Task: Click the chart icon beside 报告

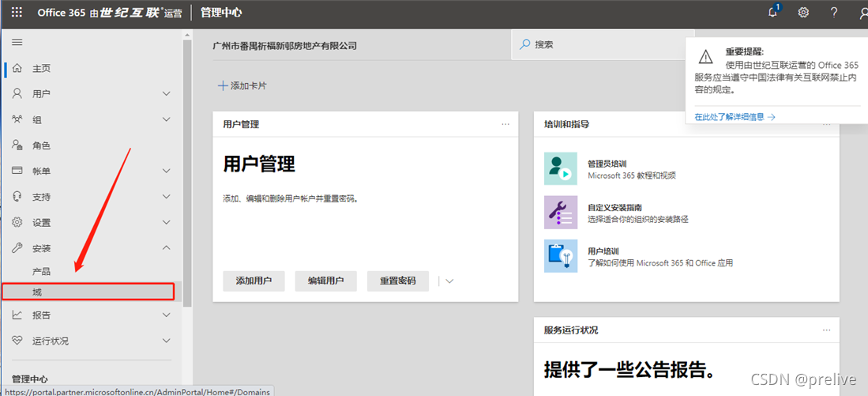Action: (17, 315)
